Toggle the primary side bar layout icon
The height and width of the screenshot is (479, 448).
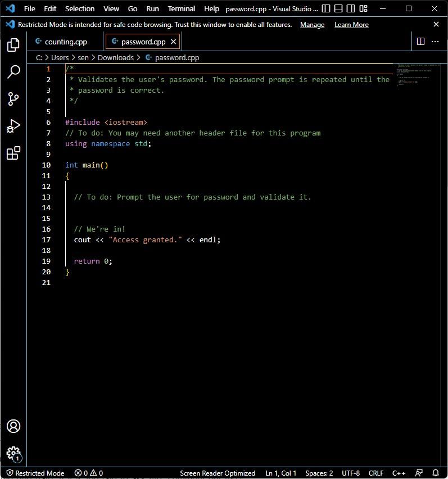326,8
